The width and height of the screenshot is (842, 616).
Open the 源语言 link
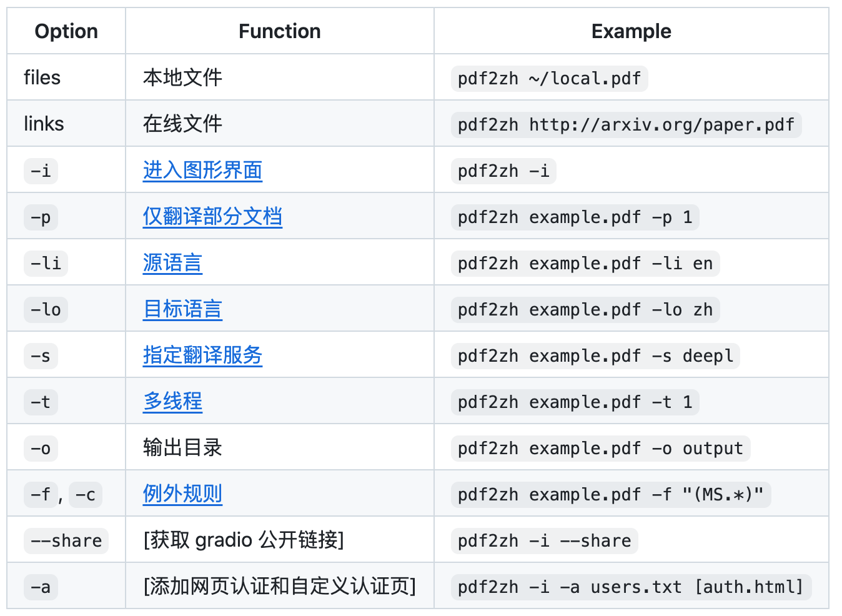(172, 263)
